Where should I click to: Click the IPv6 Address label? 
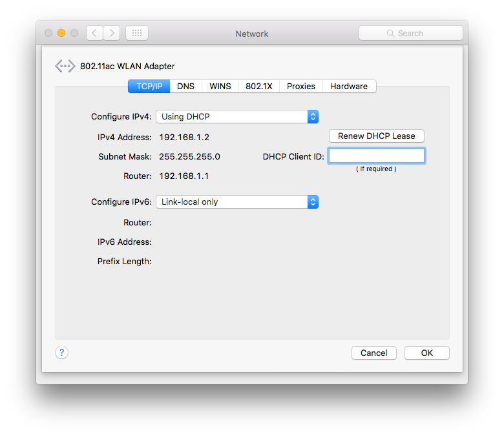pos(125,242)
